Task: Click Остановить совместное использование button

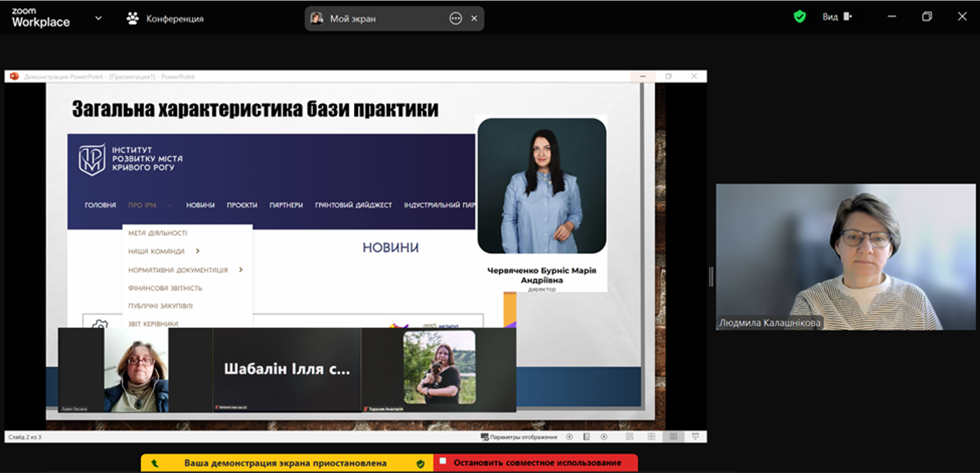Action: (x=536, y=463)
